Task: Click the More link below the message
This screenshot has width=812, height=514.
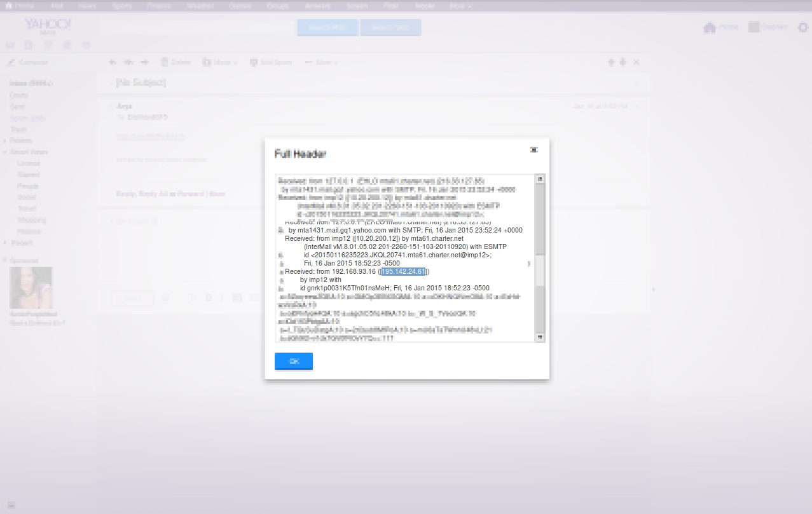Action: click(x=217, y=194)
